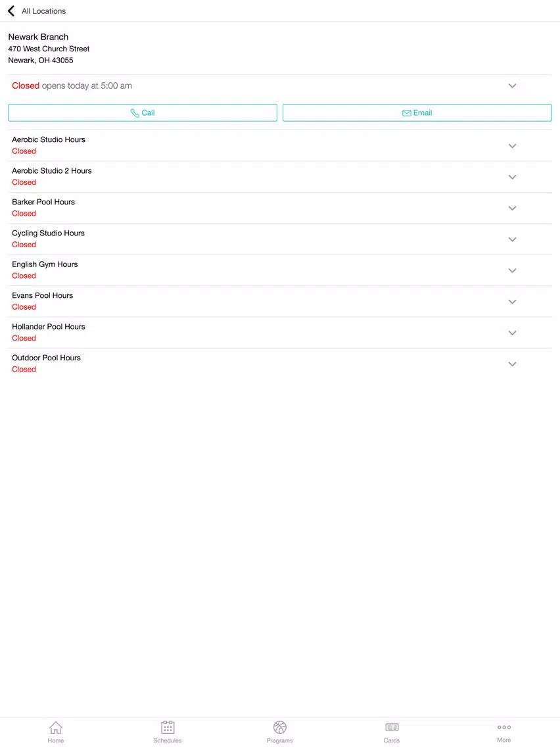Select the 'Hollander Pool Hours' label
The width and height of the screenshot is (560, 747).
point(49,326)
